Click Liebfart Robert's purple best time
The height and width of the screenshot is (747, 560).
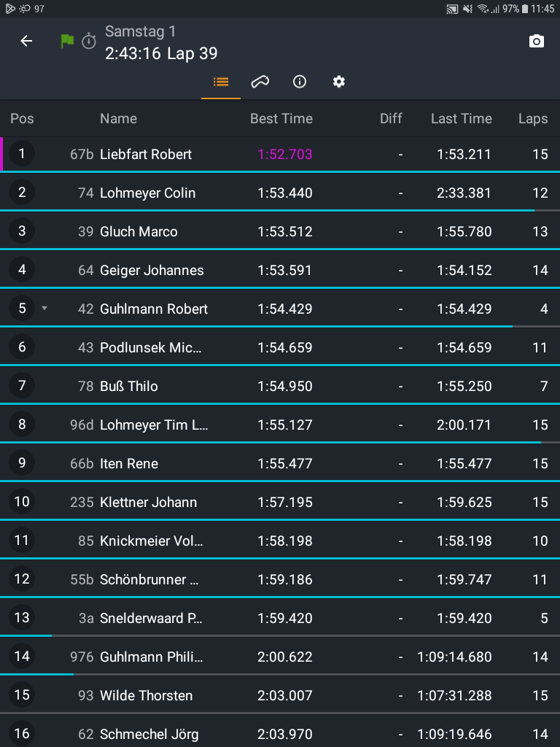click(284, 154)
